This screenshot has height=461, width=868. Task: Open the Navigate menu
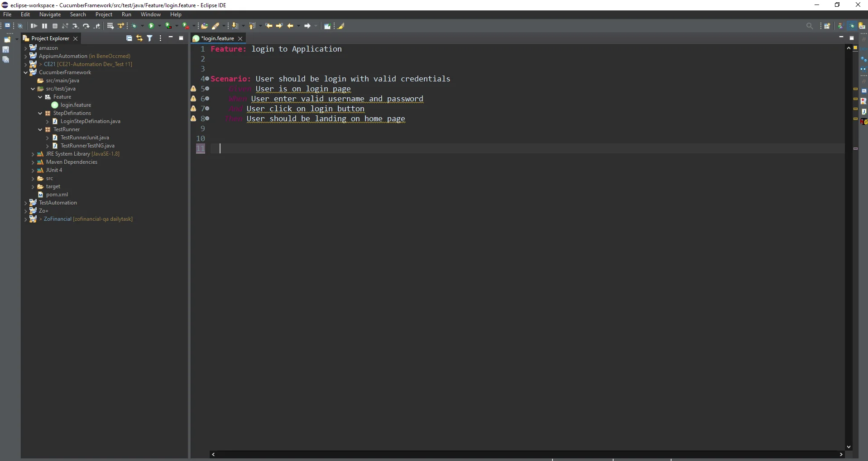click(50, 14)
